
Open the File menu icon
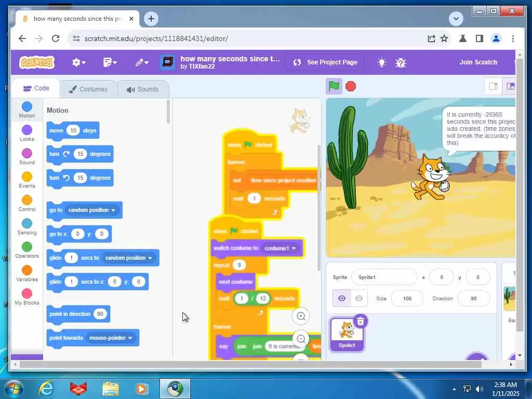tap(110, 62)
